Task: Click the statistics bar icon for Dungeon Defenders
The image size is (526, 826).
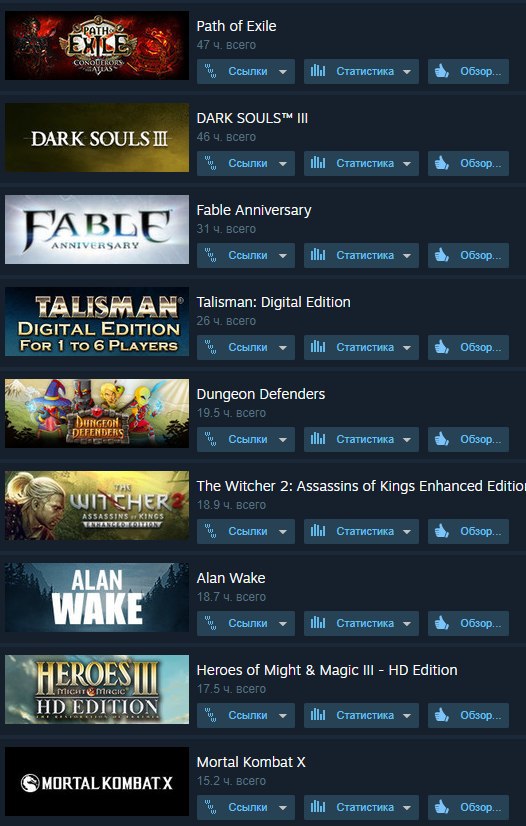Action: click(x=317, y=439)
